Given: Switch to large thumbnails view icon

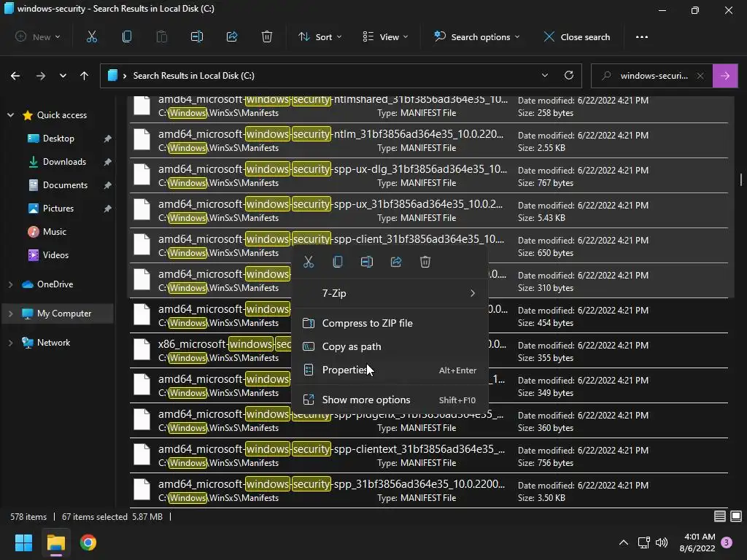Looking at the screenshot, I should 736,516.
